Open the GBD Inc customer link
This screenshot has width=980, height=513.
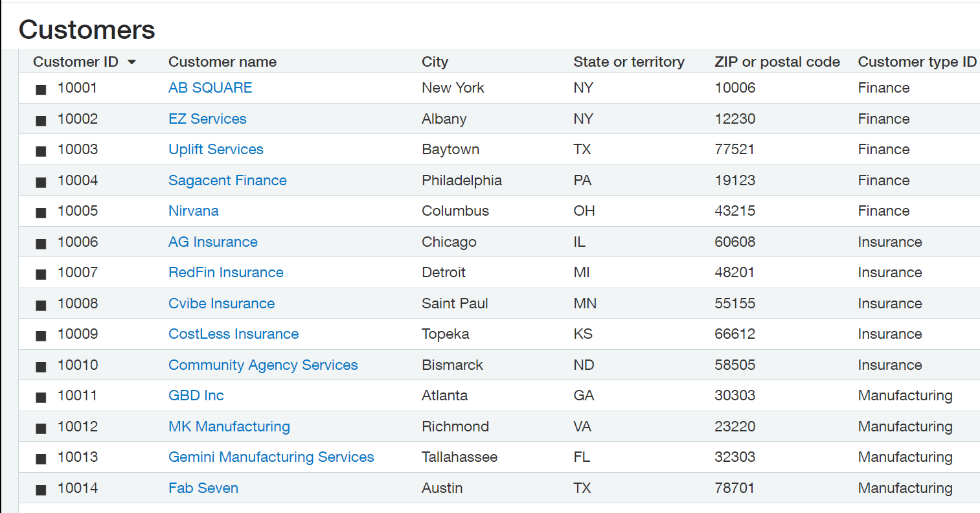(x=196, y=395)
